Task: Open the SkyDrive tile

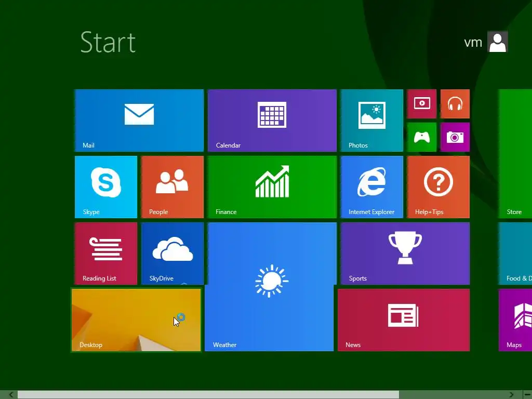Action: [x=172, y=254]
